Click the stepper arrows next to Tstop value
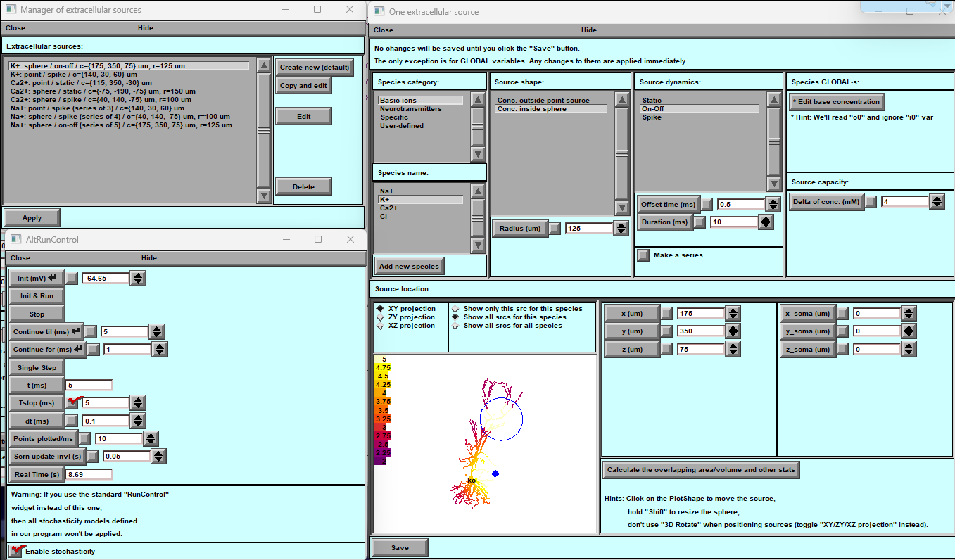 tap(138, 402)
